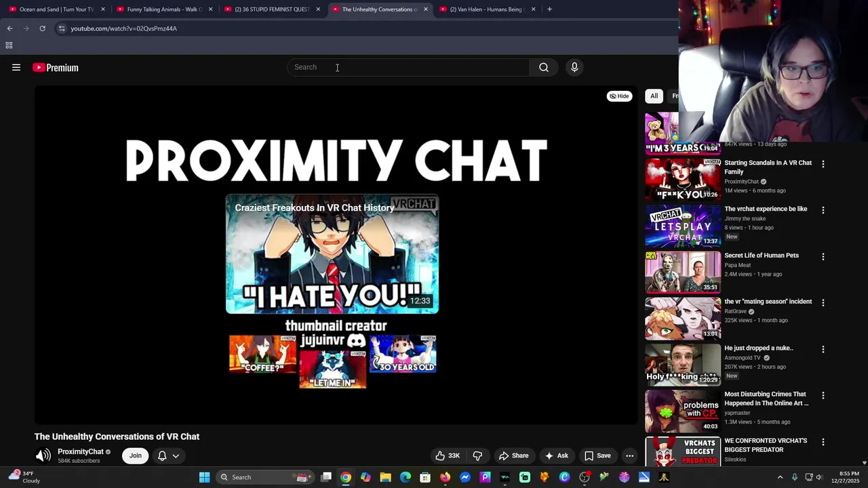The height and width of the screenshot is (488, 868).
Task: Open Most Disturbing Crimes video by yapmaster
Action: tap(766, 399)
